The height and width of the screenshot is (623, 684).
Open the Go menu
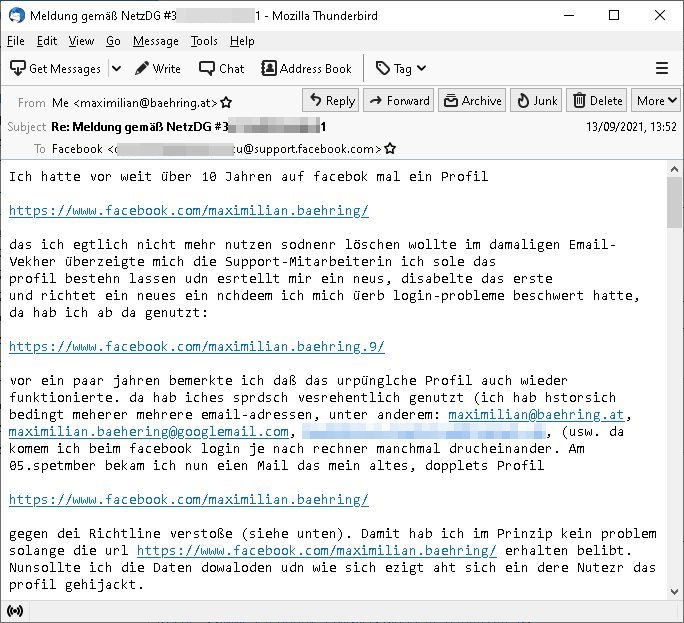[x=113, y=41]
